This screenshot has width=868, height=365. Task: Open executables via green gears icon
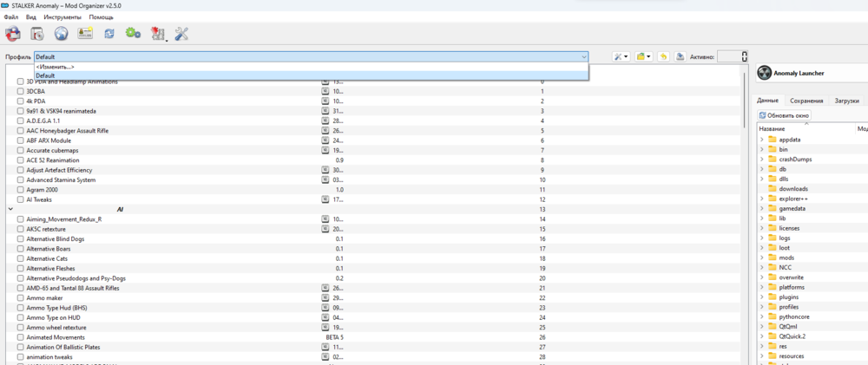point(133,33)
